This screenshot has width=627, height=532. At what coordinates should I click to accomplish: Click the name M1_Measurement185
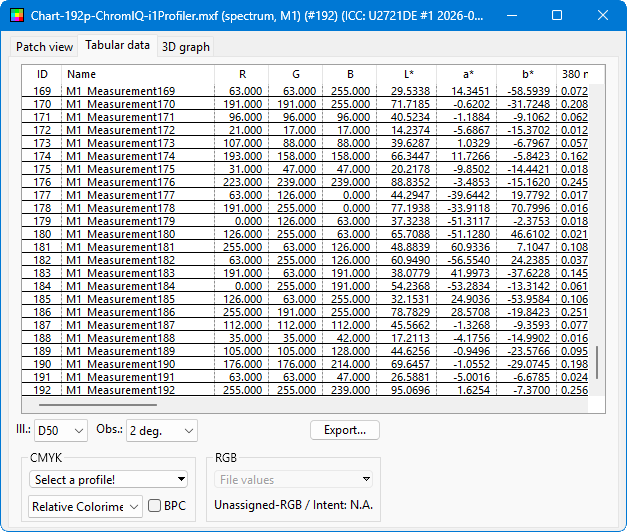tap(120, 299)
